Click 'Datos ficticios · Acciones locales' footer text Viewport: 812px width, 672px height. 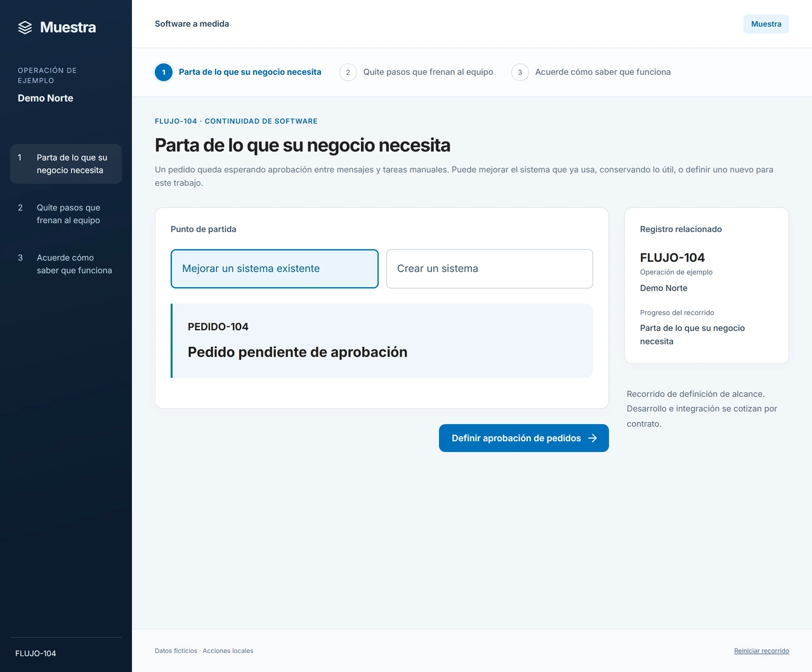(204, 651)
